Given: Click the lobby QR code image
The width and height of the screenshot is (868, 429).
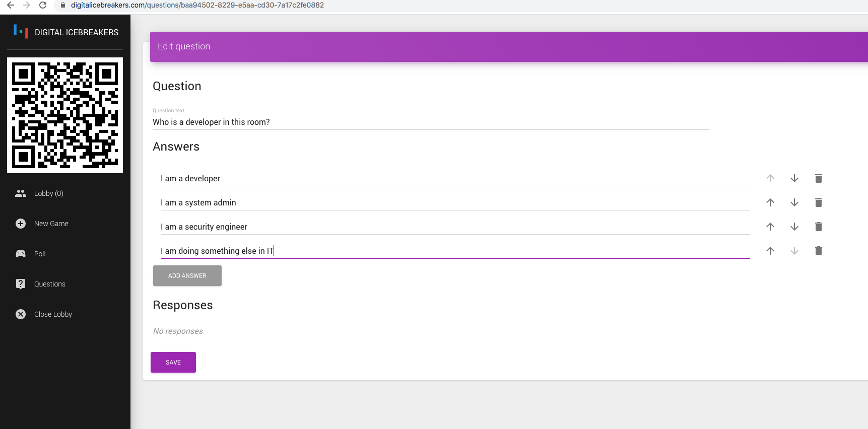Looking at the screenshot, I should (65, 115).
